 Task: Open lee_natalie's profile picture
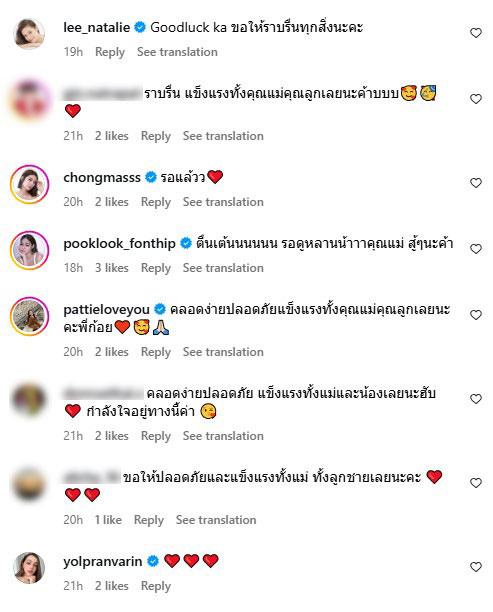click(x=29, y=34)
